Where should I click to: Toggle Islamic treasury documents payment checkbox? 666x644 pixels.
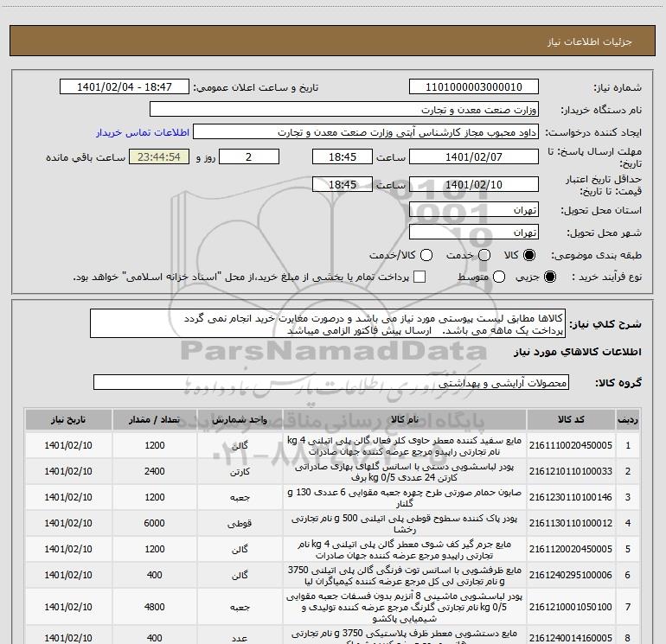click(x=419, y=277)
